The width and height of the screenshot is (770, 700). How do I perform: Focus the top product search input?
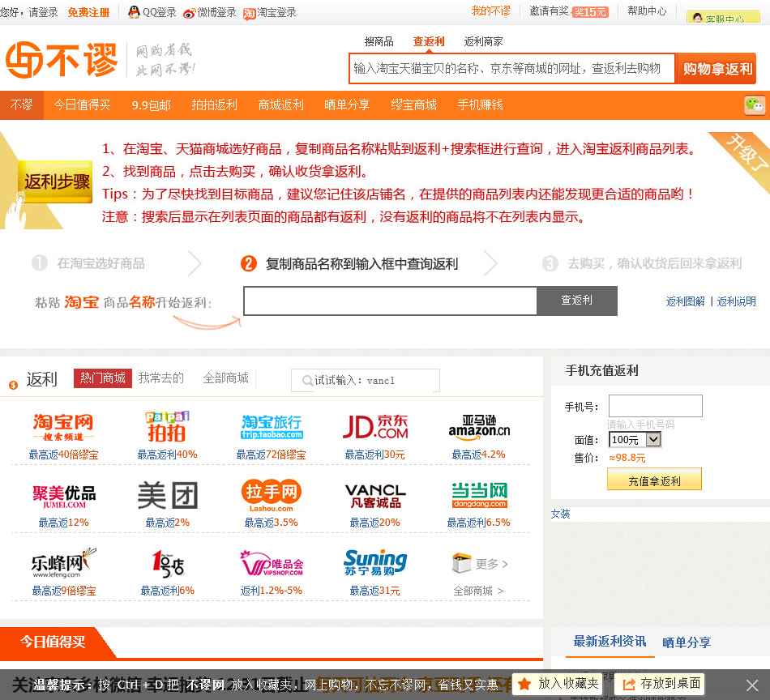pyautogui.click(x=511, y=69)
